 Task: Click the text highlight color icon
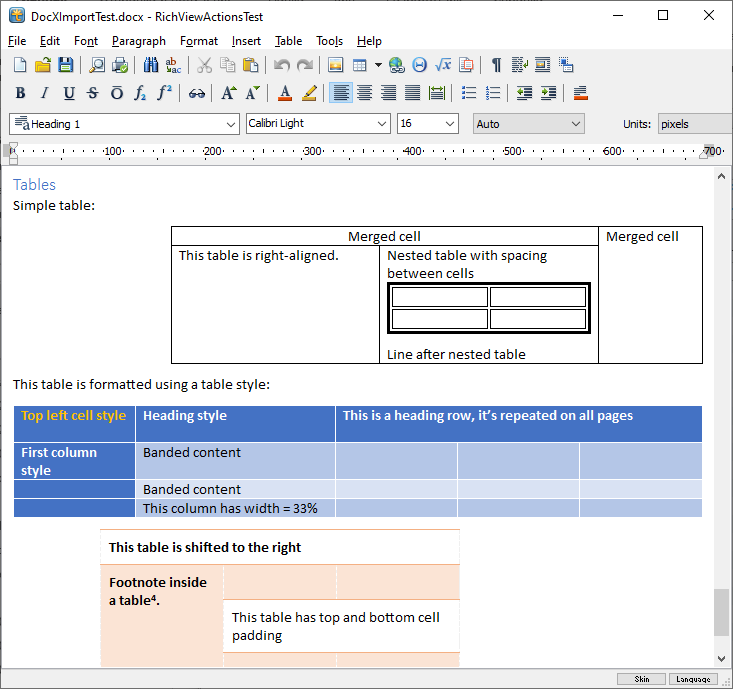(309, 93)
